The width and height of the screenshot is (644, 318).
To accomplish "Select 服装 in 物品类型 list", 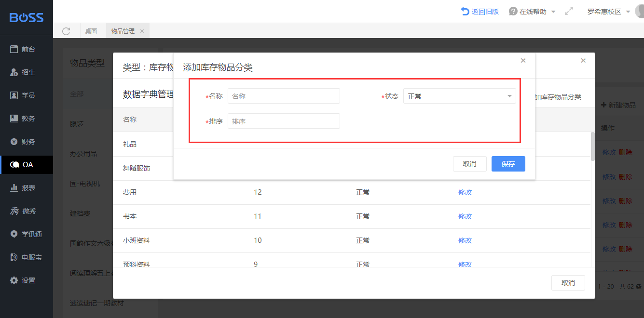I will click(77, 124).
